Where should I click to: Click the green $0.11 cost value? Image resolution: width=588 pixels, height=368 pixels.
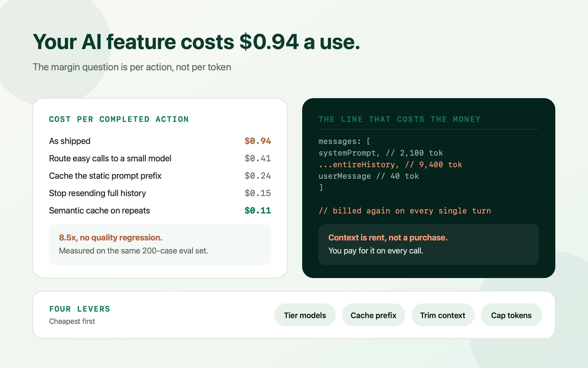click(x=257, y=211)
